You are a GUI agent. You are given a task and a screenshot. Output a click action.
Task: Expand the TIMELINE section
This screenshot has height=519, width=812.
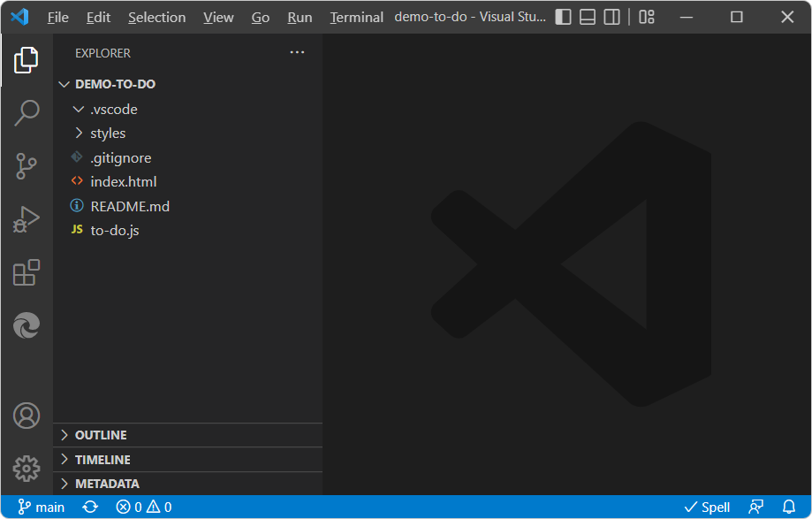click(102, 460)
